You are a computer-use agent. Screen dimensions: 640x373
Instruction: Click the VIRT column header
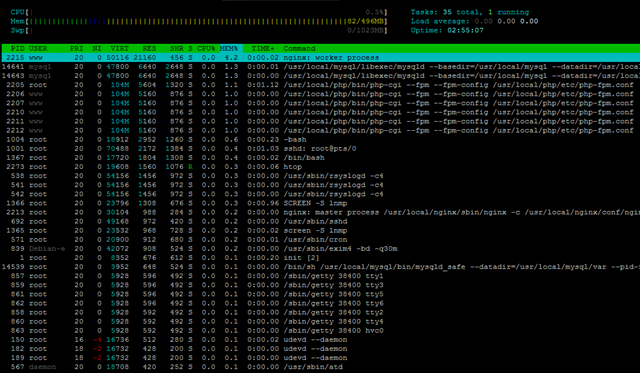coord(120,49)
